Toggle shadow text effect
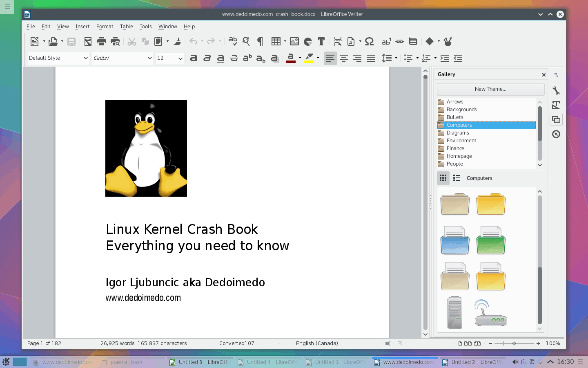588x368 pixels. click(274, 58)
